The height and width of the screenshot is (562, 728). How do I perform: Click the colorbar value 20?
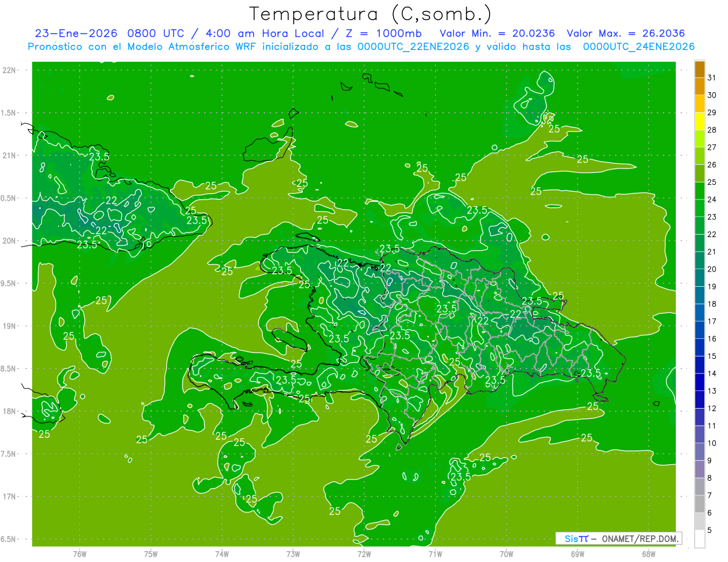[712, 269]
